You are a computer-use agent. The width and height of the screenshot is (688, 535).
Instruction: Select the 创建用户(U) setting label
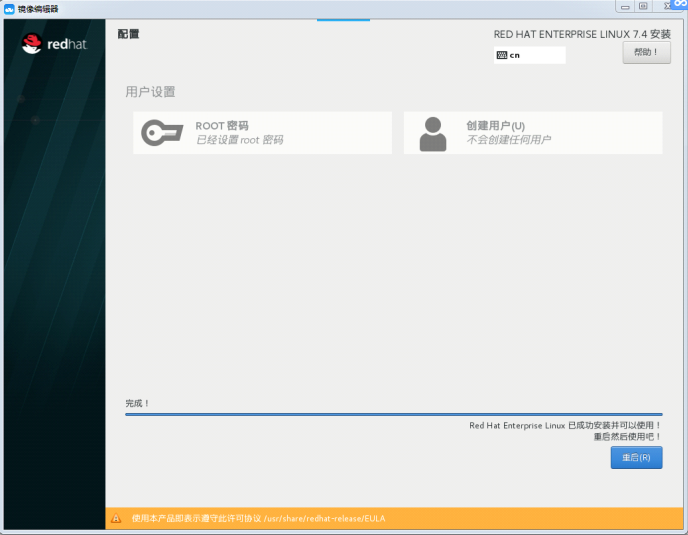click(495, 126)
